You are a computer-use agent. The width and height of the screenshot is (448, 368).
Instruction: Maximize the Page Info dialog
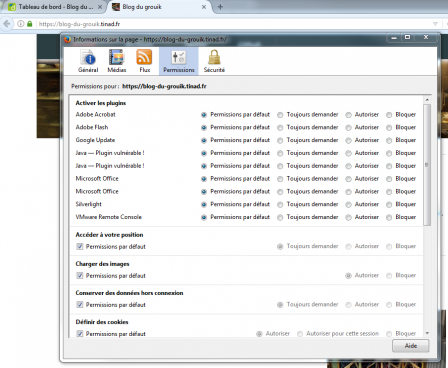click(407, 37)
